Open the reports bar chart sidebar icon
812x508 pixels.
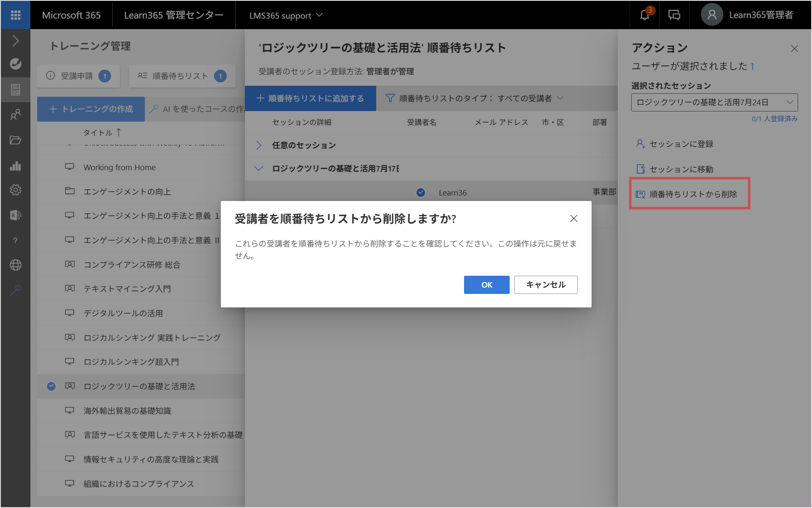(16, 165)
